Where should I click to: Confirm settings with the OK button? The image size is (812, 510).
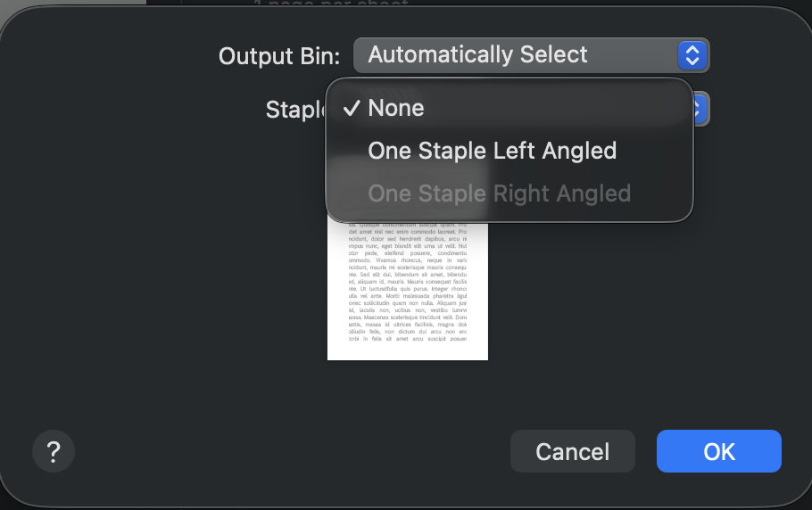coord(719,451)
